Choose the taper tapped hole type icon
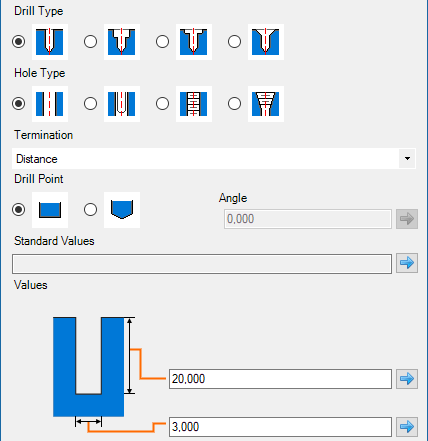The width and height of the screenshot is (428, 441). tap(266, 104)
